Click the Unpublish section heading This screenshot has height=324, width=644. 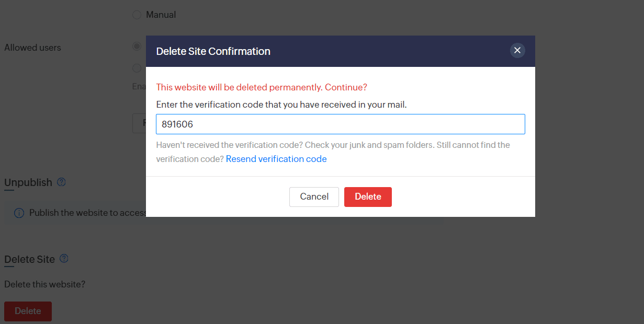(x=28, y=182)
